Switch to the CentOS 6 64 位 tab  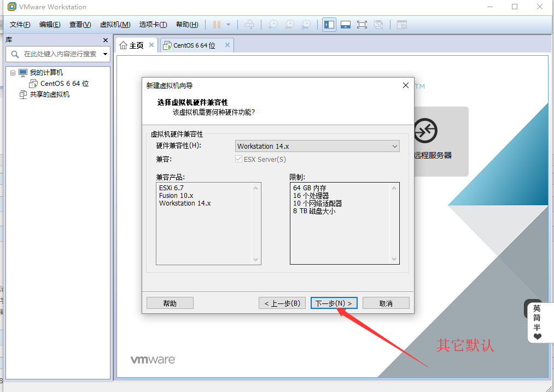(x=194, y=45)
